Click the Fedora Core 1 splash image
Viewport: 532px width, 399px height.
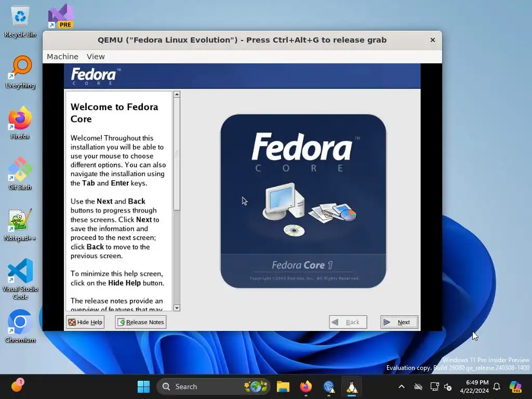[303, 201]
